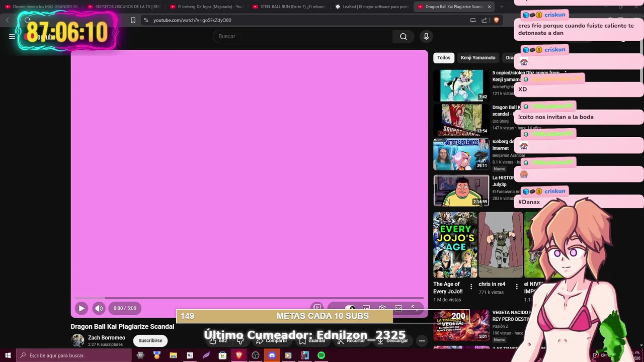Open a new browser tab

coord(502,7)
